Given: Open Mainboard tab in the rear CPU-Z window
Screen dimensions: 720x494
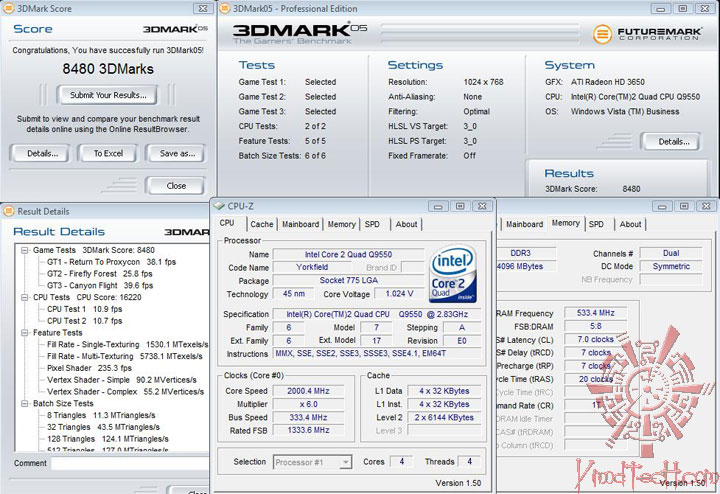Looking at the screenshot, I should point(524,224).
